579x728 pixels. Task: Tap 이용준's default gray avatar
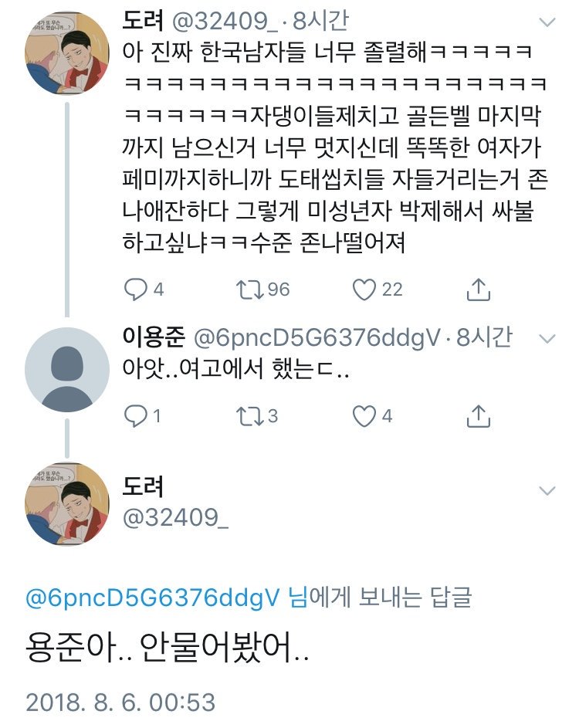click(x=67, y=369)
